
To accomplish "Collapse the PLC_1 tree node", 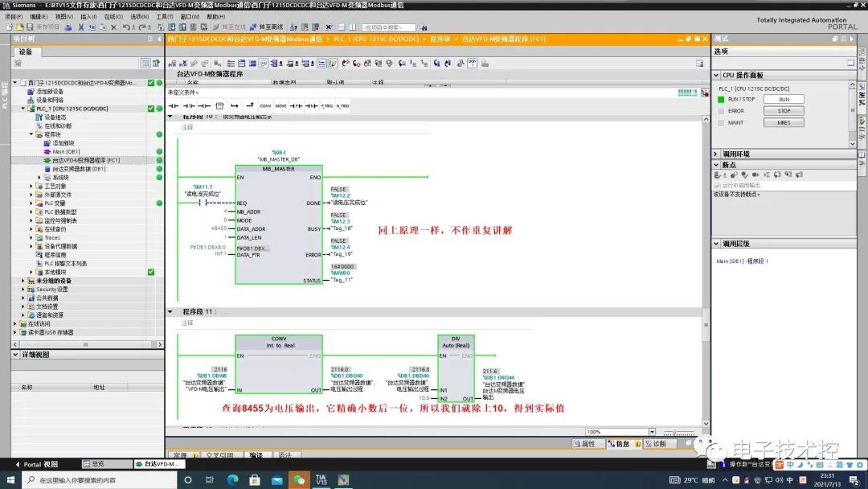I will 23,109.
